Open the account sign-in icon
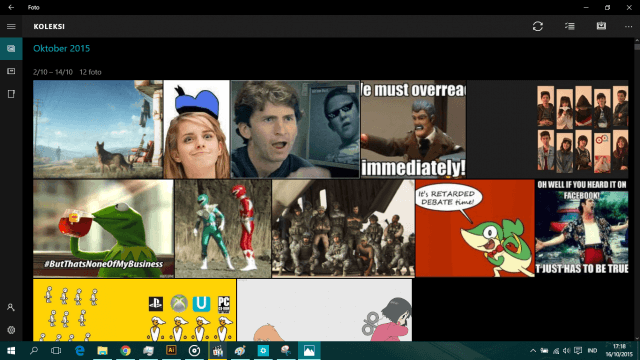Screen dimensions: 640x360 [x=11, y=307]
